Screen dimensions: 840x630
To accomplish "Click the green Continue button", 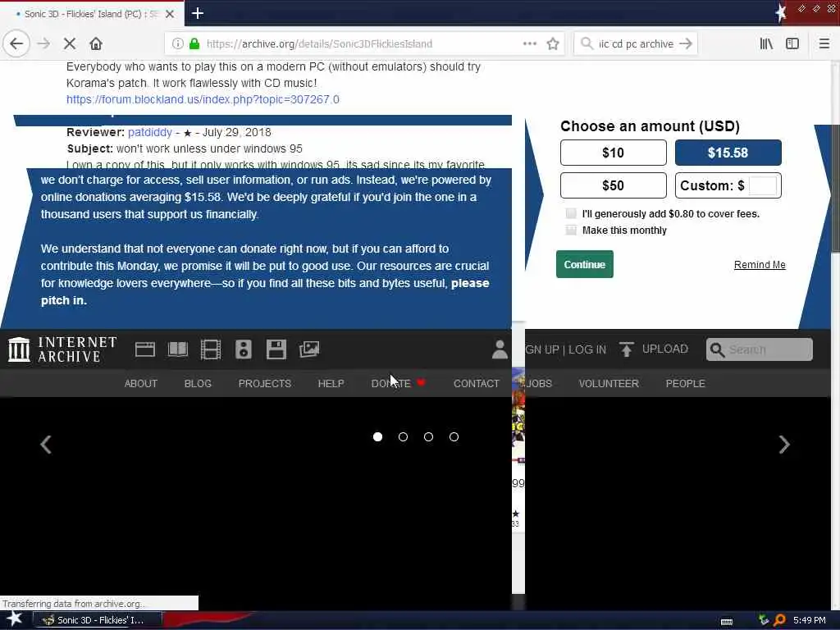I will [x=584, y=264].
